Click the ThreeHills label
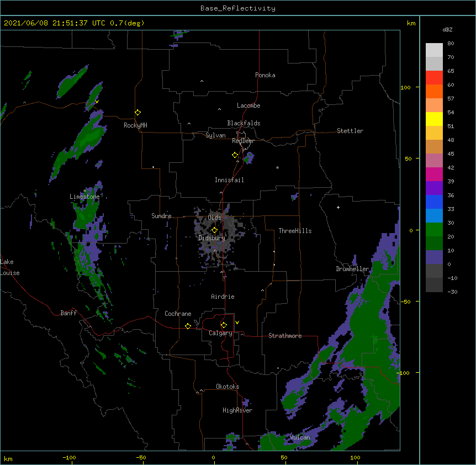476x465 pixels. (295, 231)
